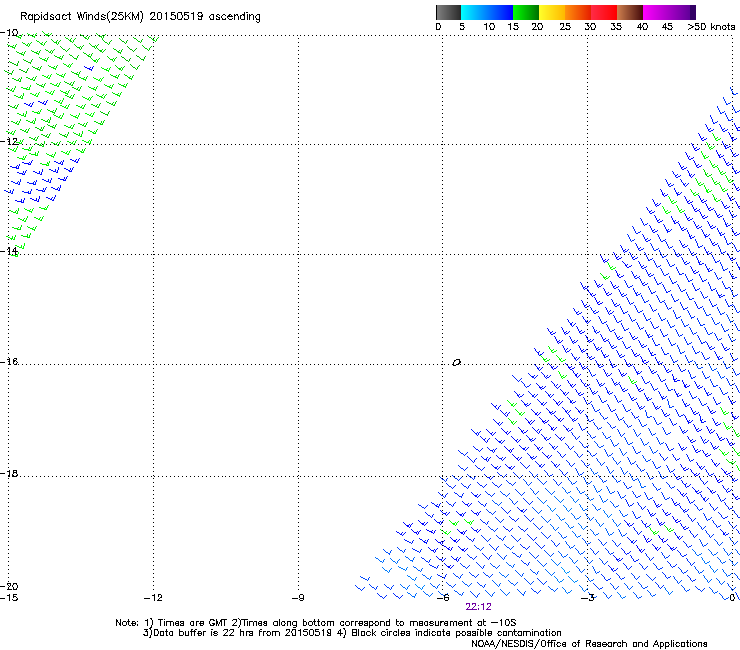740x650 pixels.
Task: Click the -16 latitude axis label
Action: pos(9,362)
